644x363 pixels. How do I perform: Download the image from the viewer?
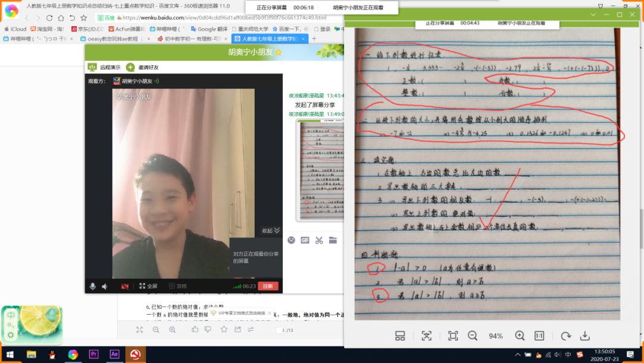click(585, 336)
